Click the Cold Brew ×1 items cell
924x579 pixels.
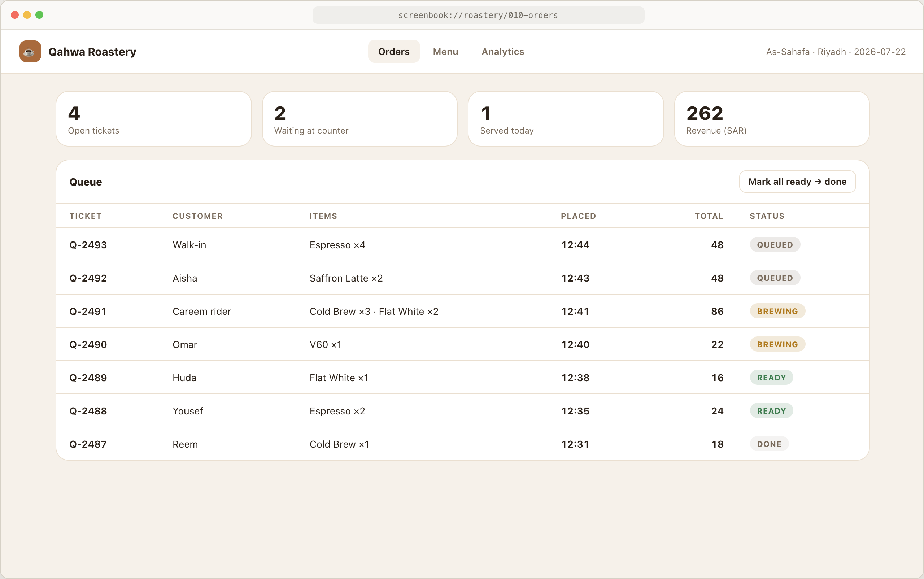339,444
